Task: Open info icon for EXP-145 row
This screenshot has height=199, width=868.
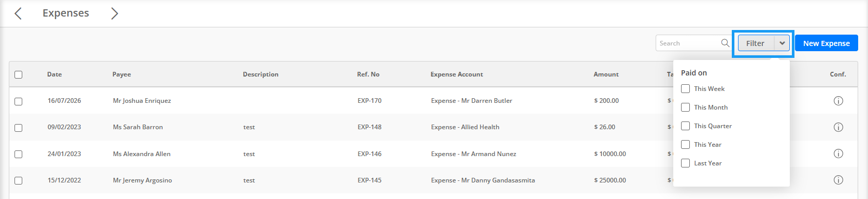Action: [838, 180]
